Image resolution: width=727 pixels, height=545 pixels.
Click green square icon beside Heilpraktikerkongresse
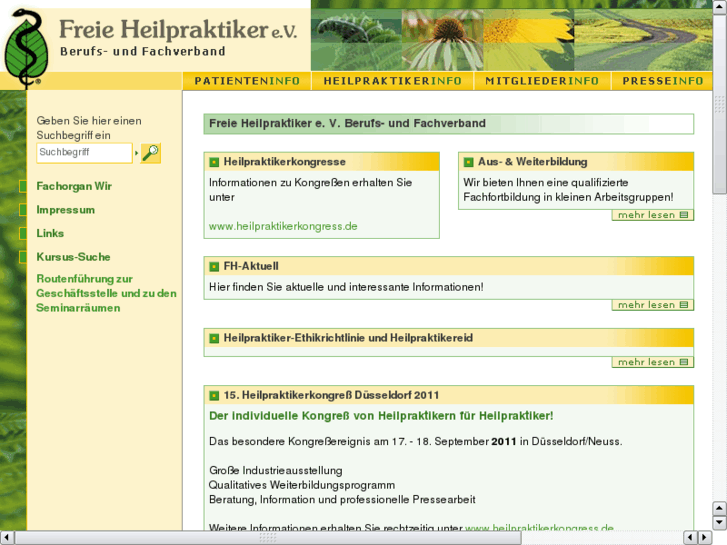click(x=214, y=162)
